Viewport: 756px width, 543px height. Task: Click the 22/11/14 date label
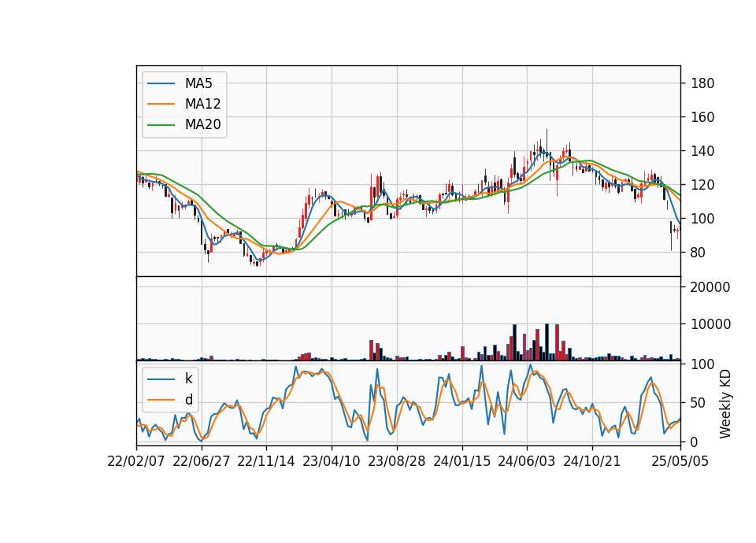click(x=266, y=461)
